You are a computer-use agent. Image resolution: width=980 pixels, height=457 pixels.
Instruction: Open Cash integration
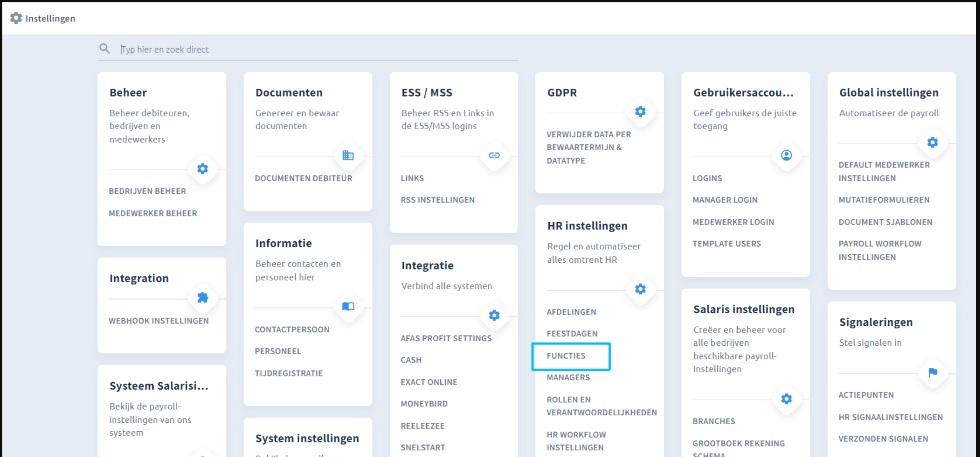click(x=411, y=360)
